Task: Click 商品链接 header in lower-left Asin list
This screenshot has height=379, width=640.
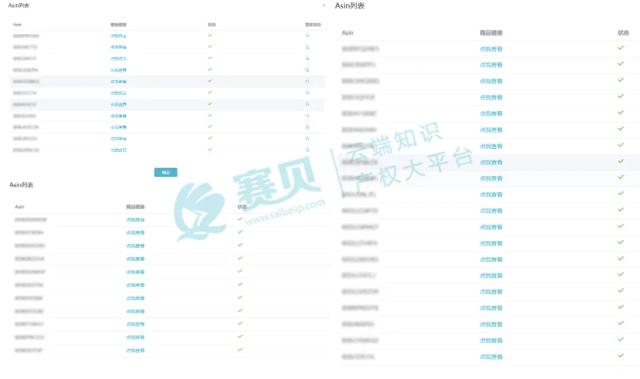Action: [x=135, y=207]
